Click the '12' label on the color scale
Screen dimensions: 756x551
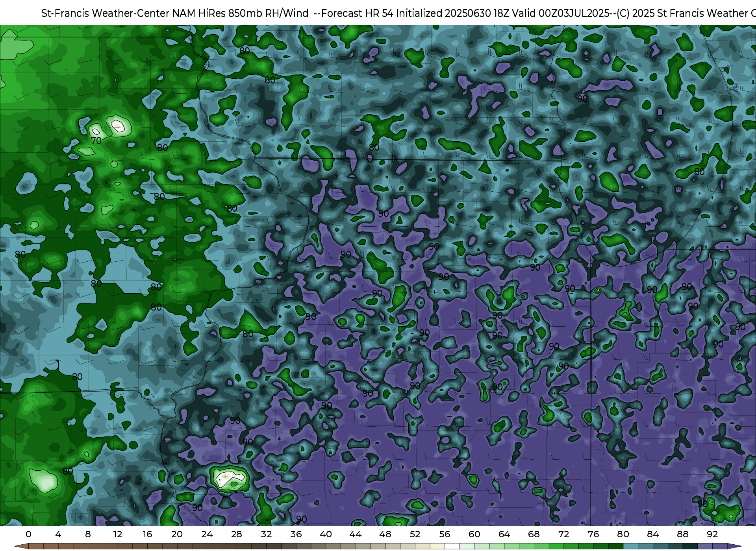[x=118, y=534]
